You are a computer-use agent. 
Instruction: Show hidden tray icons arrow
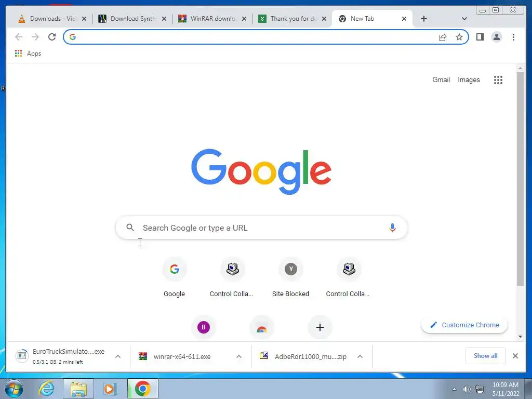tap(454, 389)
